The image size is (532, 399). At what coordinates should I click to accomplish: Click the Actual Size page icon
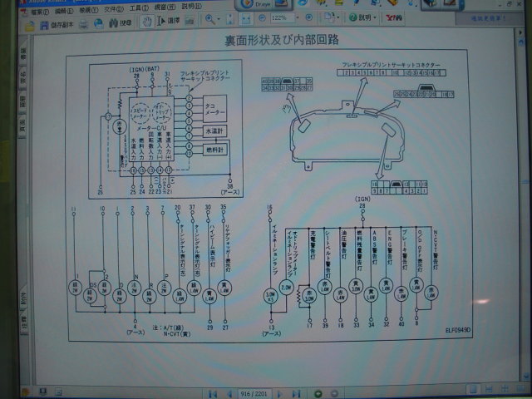[x=230, y=19]
